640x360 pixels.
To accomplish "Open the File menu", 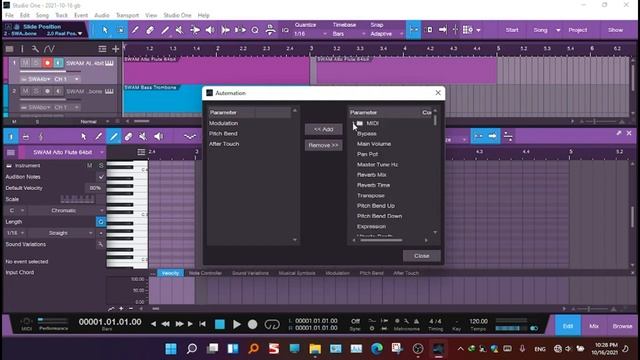I will point(9,15).
